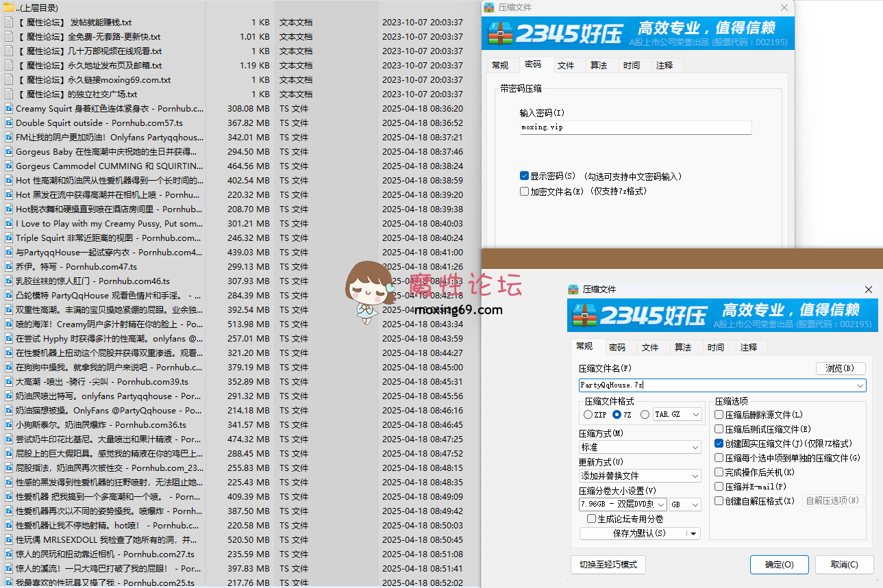Open the 更新方式(U) dropdown
The height and width of the screenshot is (588, 883).
coord(639,475)
